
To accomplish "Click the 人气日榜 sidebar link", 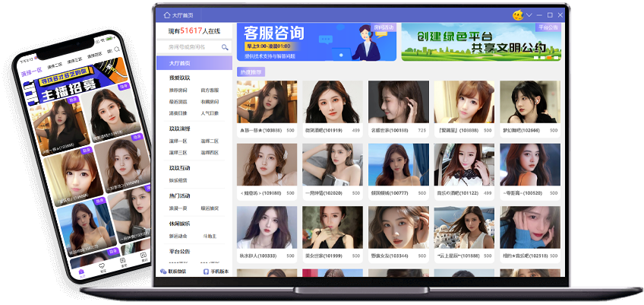I will [210, 113].
